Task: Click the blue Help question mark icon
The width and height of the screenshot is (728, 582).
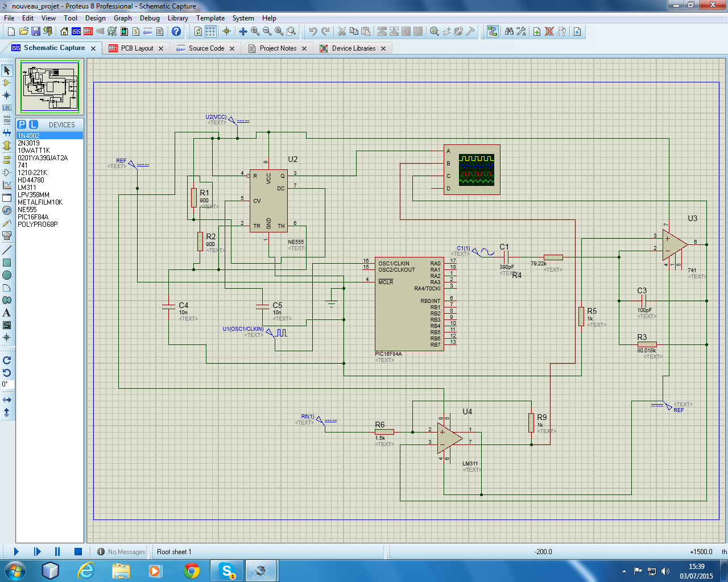Action: [176, 31]
